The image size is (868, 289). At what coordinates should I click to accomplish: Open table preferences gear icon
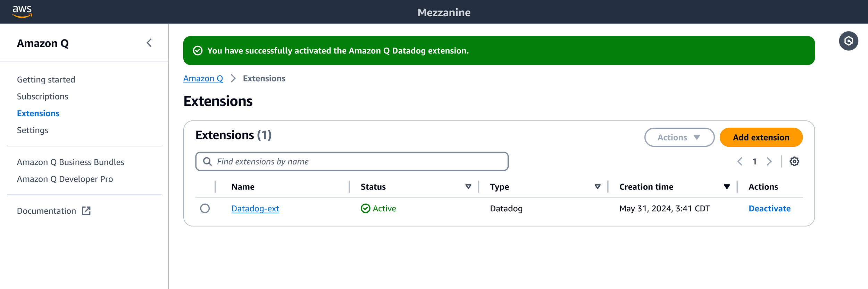(794, 161)
